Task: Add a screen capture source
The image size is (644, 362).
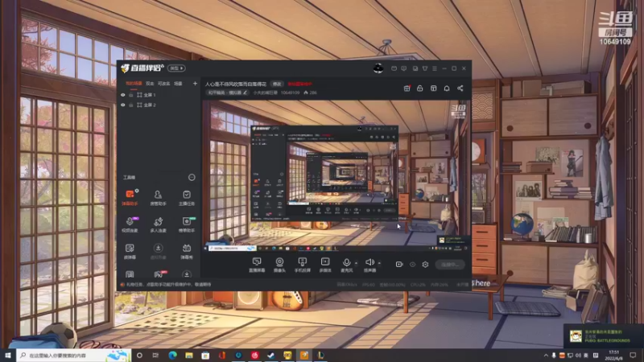Action: [x=257, y=265]
